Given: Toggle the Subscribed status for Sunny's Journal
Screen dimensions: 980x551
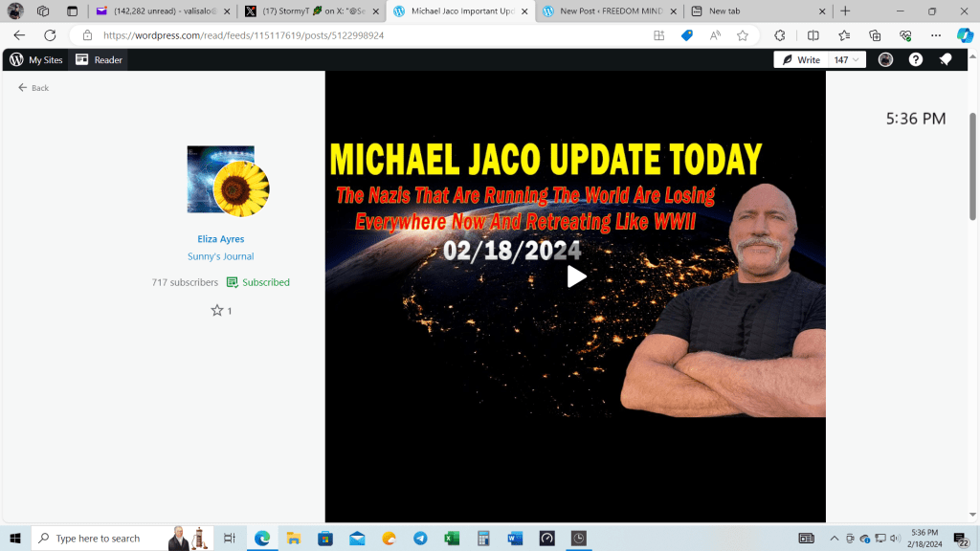Looking at the screenshot, I should click(258, 282).
